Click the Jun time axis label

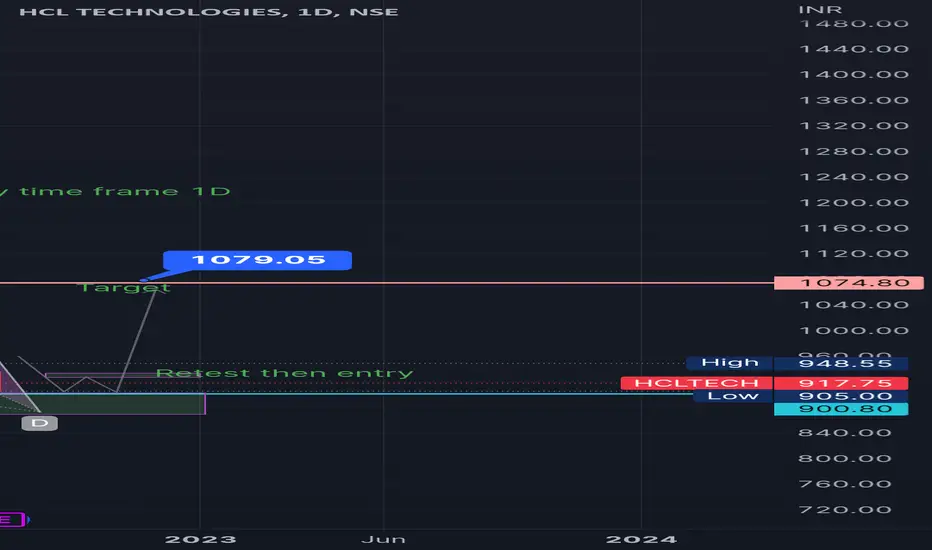coord(383,539)
